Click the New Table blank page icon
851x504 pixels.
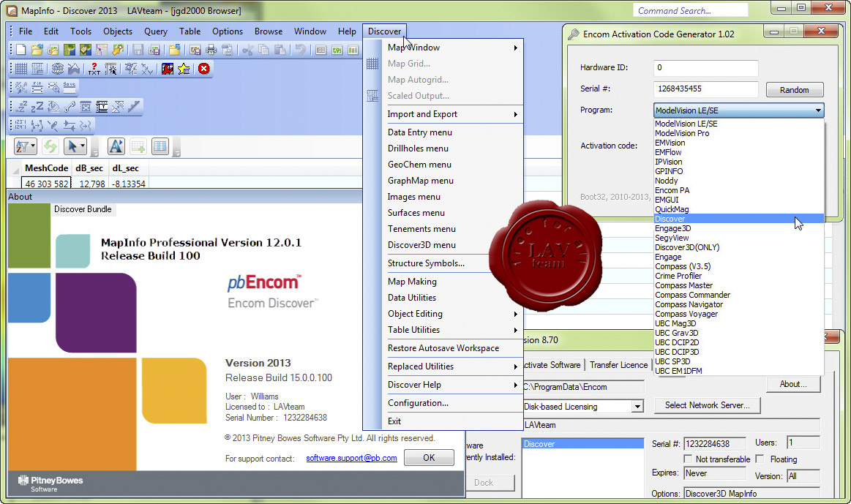click(x=20, y=50)
